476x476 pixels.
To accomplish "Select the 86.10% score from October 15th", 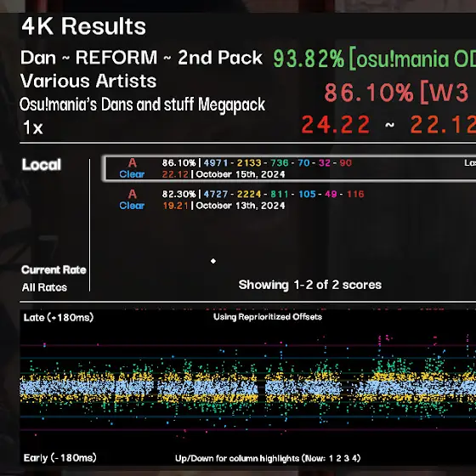I will (x=290, y=168).
